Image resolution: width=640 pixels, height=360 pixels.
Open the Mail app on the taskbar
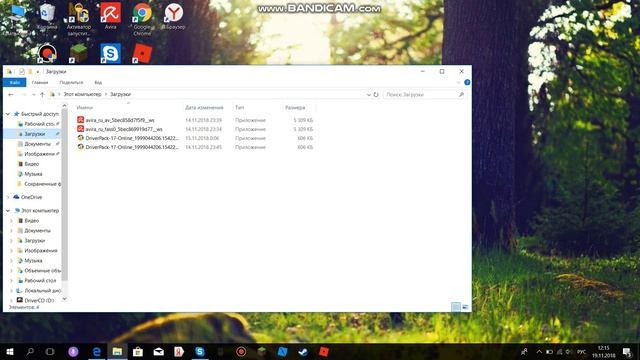coord(159,351)
